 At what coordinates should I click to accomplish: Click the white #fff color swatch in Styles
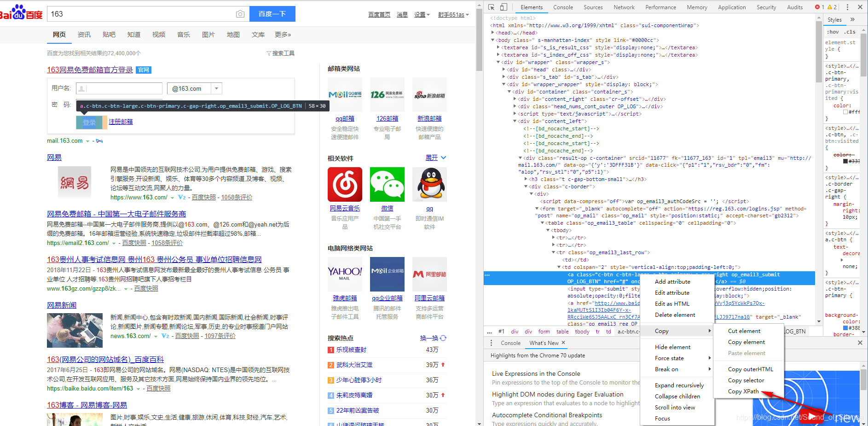coord(845,112)
